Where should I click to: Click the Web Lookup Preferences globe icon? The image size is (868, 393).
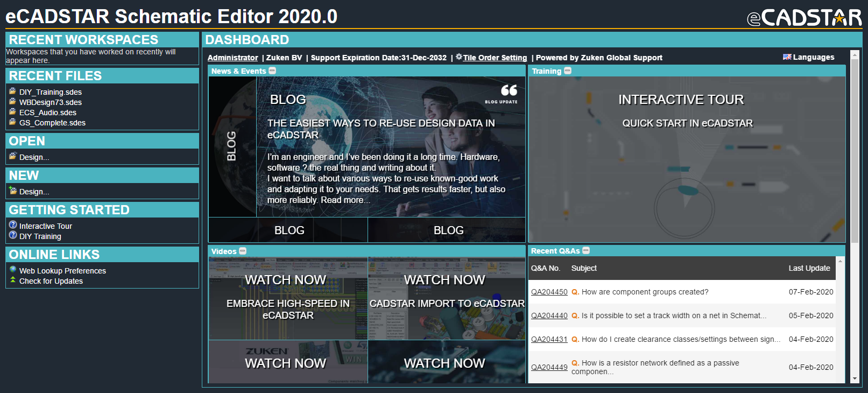13,270
